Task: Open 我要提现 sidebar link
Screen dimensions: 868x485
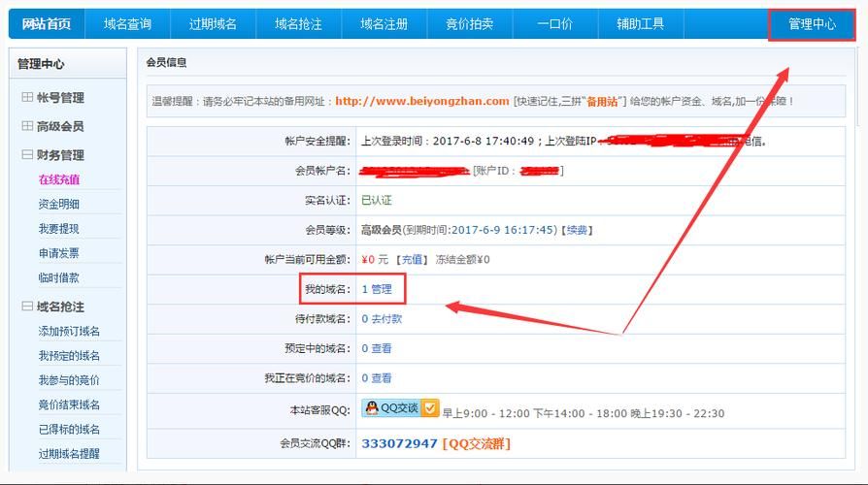Action: point(59,228)
